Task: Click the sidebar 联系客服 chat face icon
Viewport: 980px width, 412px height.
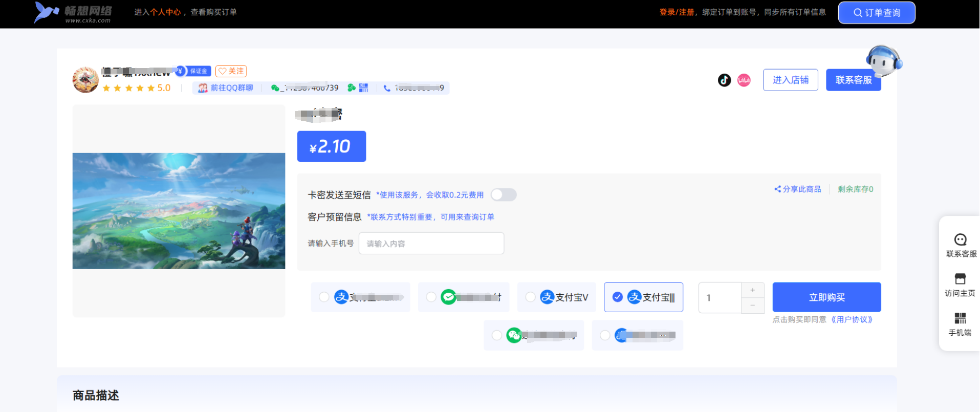Action: [960, 240]
